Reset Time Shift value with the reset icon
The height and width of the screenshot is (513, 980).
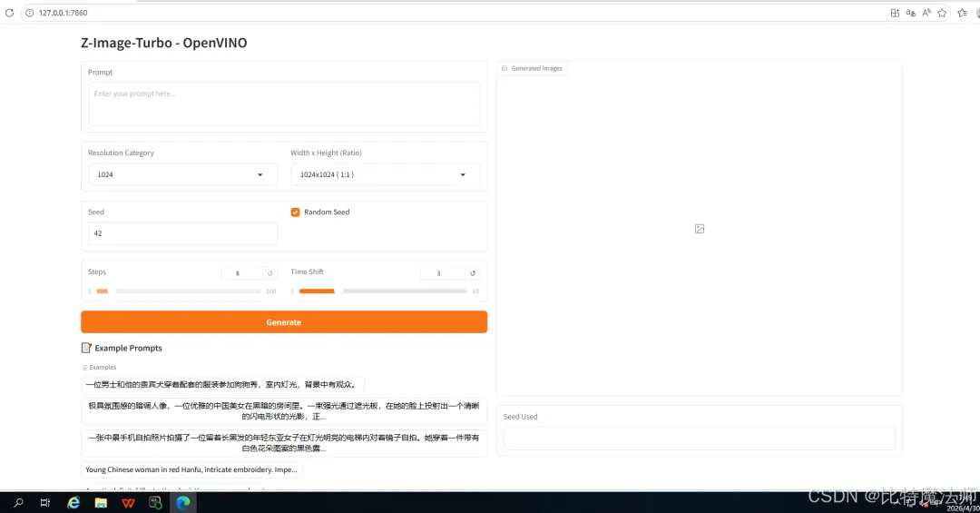click(473, 273)
